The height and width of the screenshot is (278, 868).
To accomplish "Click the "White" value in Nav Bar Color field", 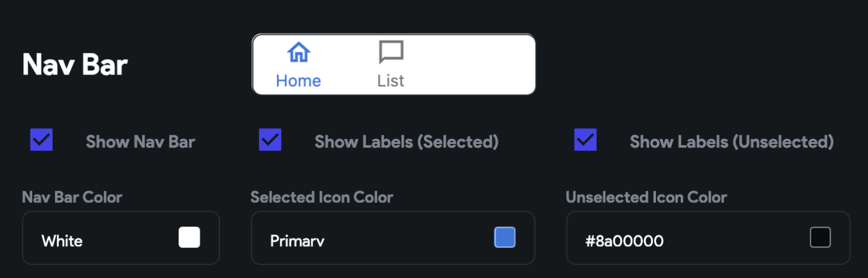I will (62, 241).
